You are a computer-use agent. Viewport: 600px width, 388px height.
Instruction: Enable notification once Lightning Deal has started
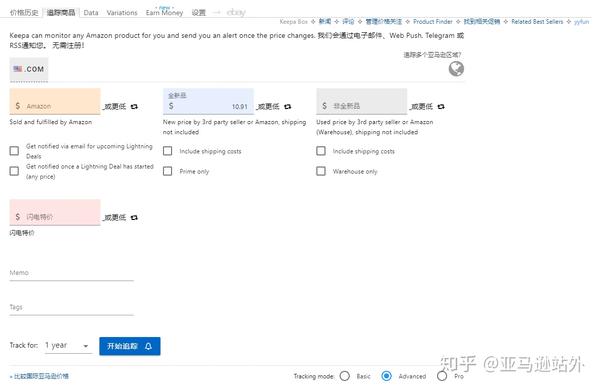(x=14, y=171)
